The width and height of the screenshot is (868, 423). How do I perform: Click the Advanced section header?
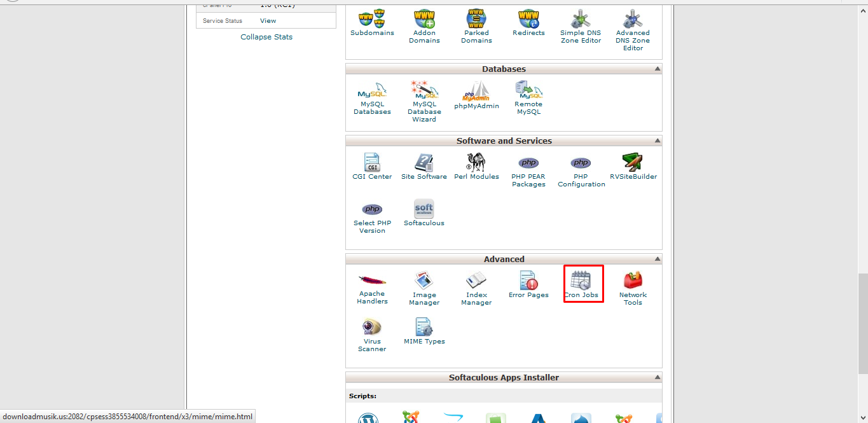tap(504, 259)
